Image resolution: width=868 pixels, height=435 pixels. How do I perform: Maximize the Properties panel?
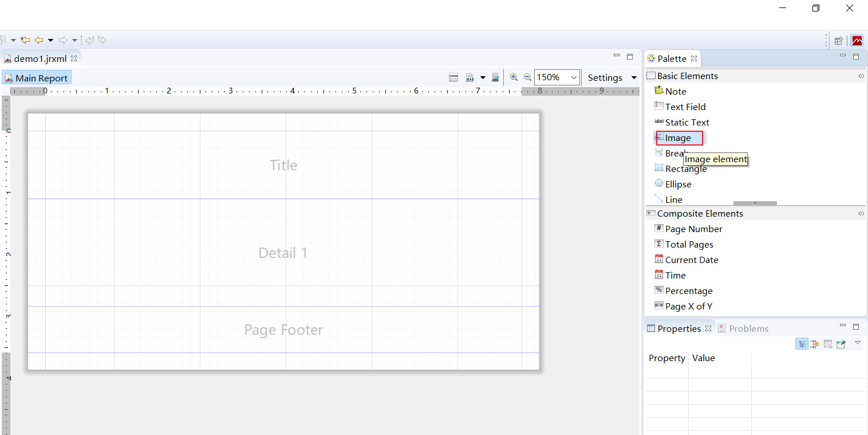pos(856,326)
